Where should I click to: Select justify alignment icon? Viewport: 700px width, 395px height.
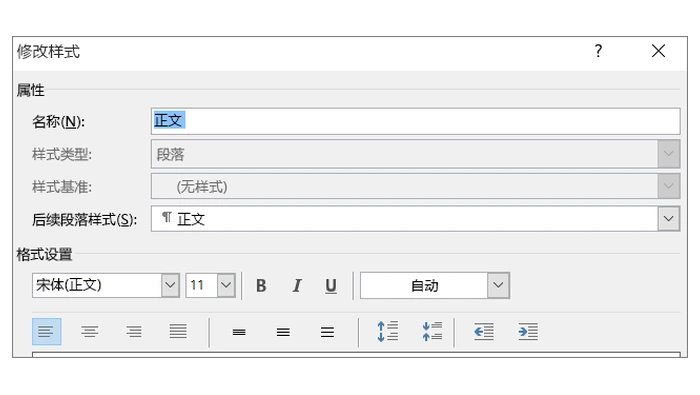(178, 332)
